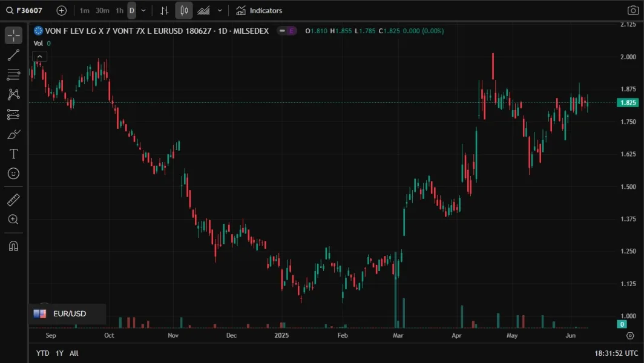Switch chart style to candles
The height and width of the screenshot is (363, 644).
tap(184, 10)
